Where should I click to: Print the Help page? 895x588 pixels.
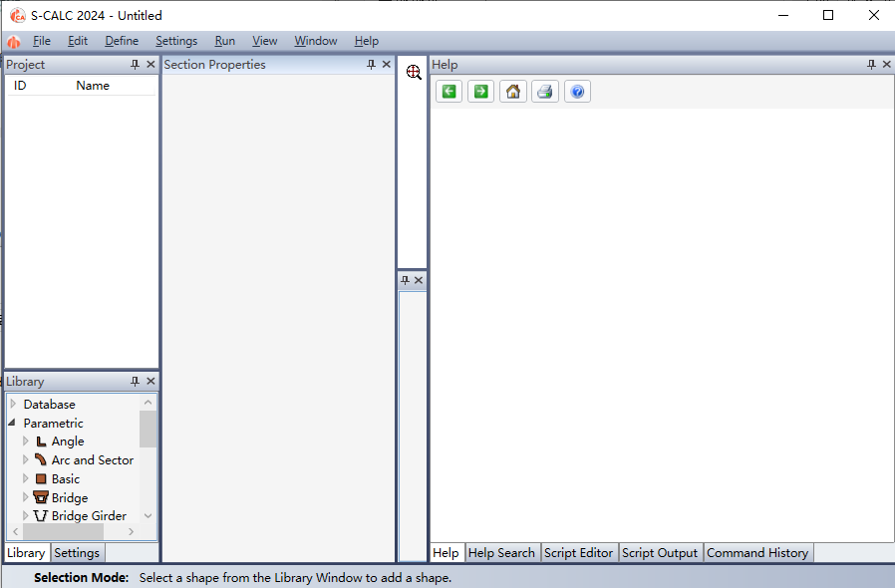(545, 92)
